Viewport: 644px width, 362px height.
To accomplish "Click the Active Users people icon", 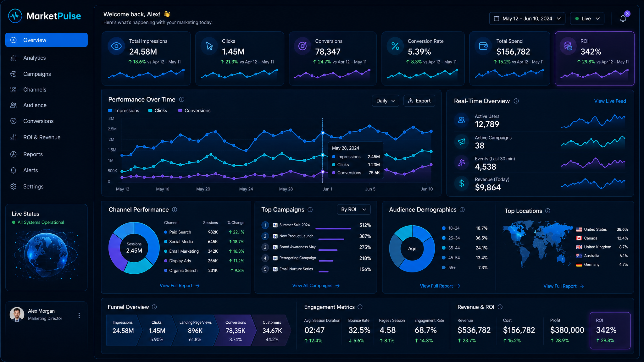I will [x=462, y=120].
